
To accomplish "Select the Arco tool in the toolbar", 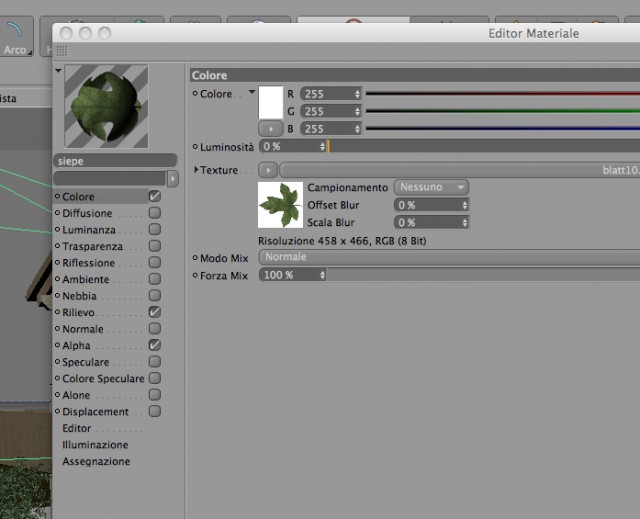I will (x=16, y=37).
